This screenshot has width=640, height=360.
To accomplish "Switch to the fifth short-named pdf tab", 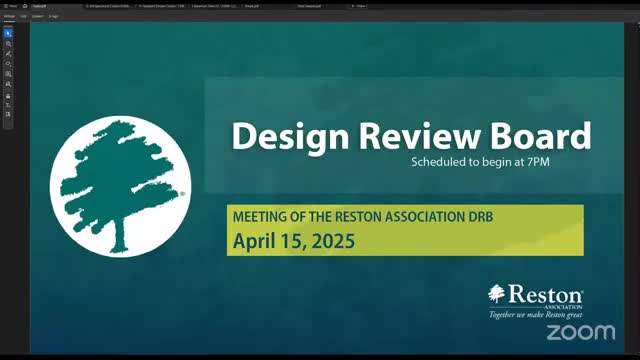I will point(252,6).
